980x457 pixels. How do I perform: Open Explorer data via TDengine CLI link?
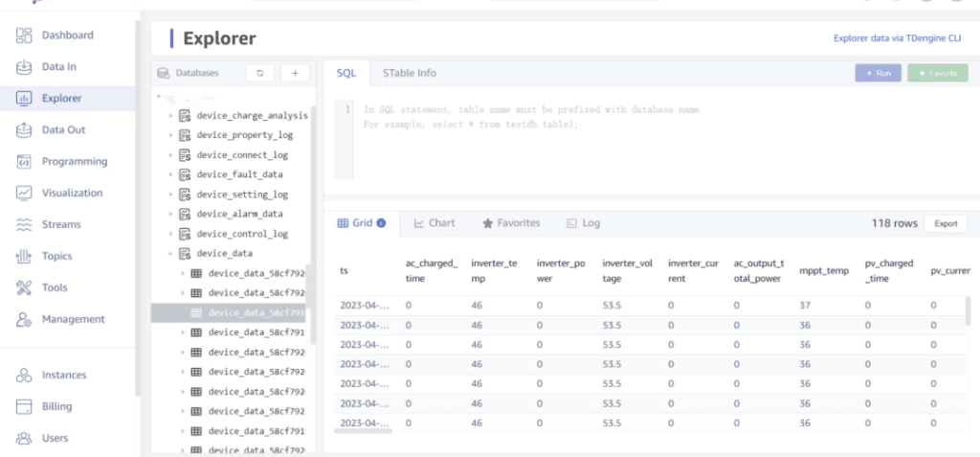click(x=898, y=39)
